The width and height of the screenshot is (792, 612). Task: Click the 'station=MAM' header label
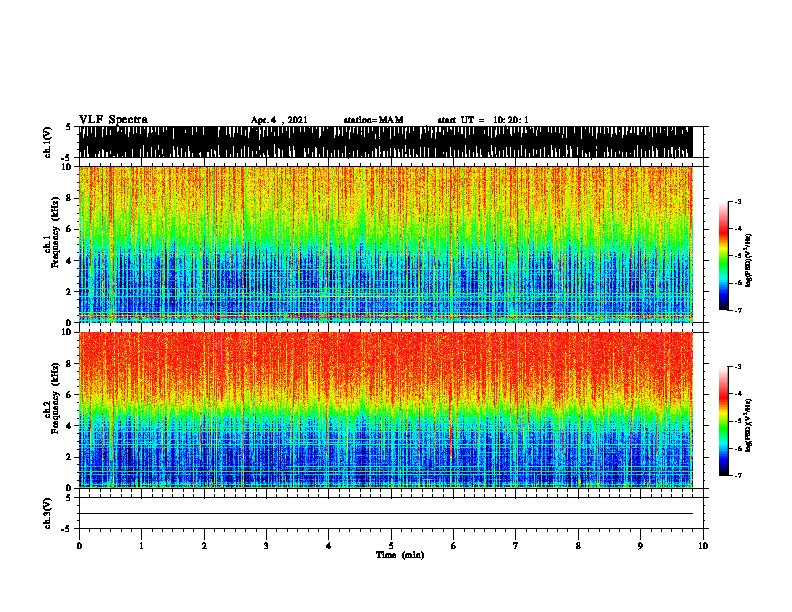(x=373, y=120)
